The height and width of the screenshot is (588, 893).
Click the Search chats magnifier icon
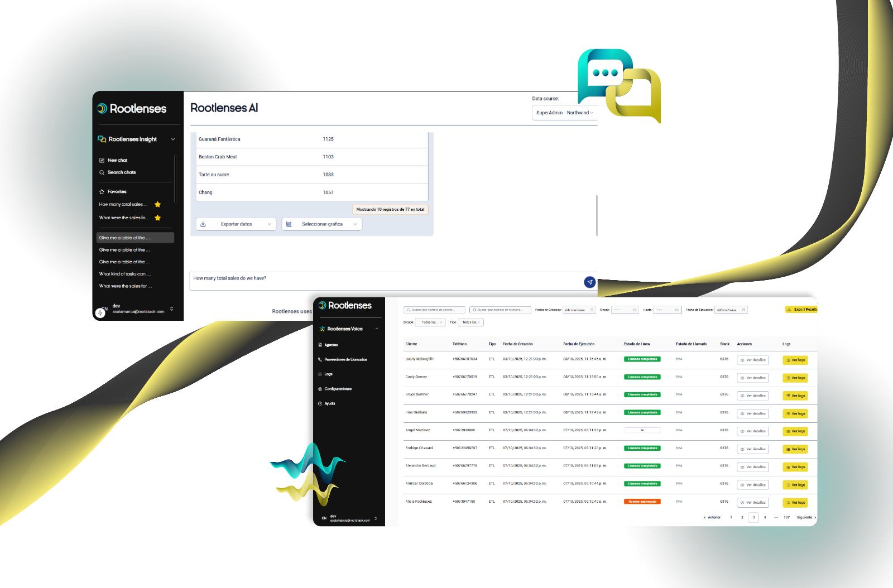pos(102,172)
